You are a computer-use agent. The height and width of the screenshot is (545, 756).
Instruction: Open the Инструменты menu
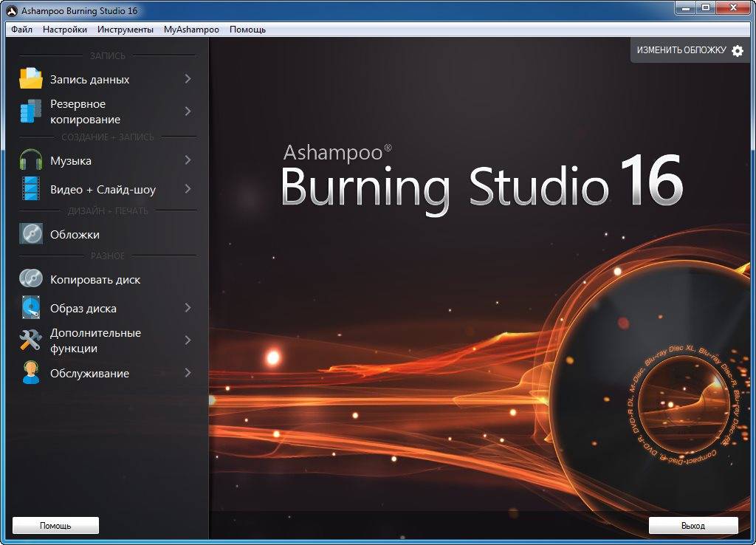pos(126,30)
